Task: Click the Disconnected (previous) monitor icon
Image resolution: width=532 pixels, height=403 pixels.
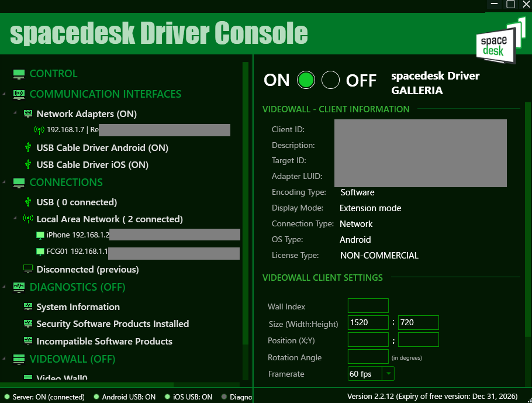Action: [27, 269]
